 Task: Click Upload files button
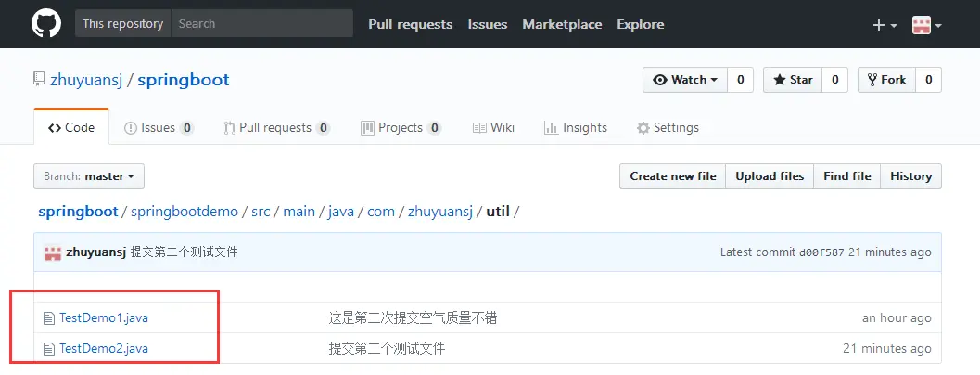[x=770, y=176]
